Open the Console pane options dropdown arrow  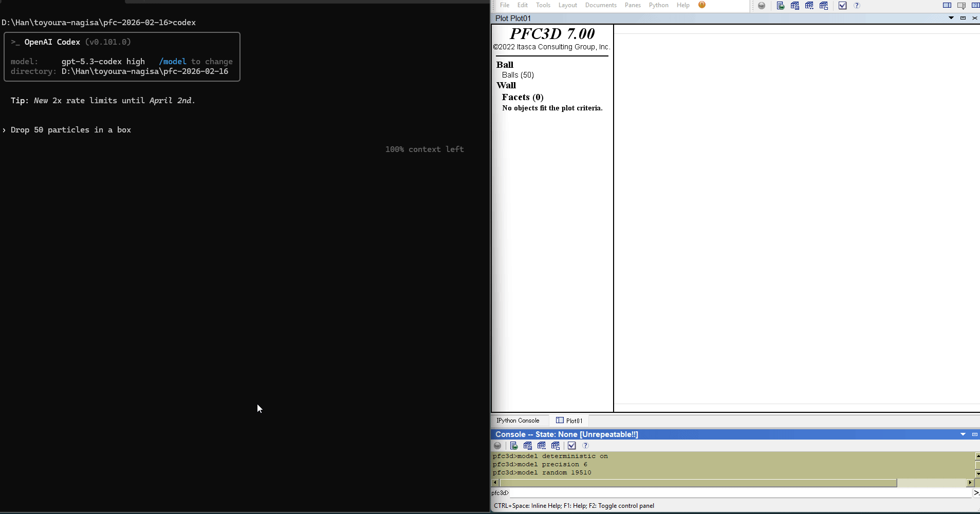pyautogui.click(x=963, y=434)
